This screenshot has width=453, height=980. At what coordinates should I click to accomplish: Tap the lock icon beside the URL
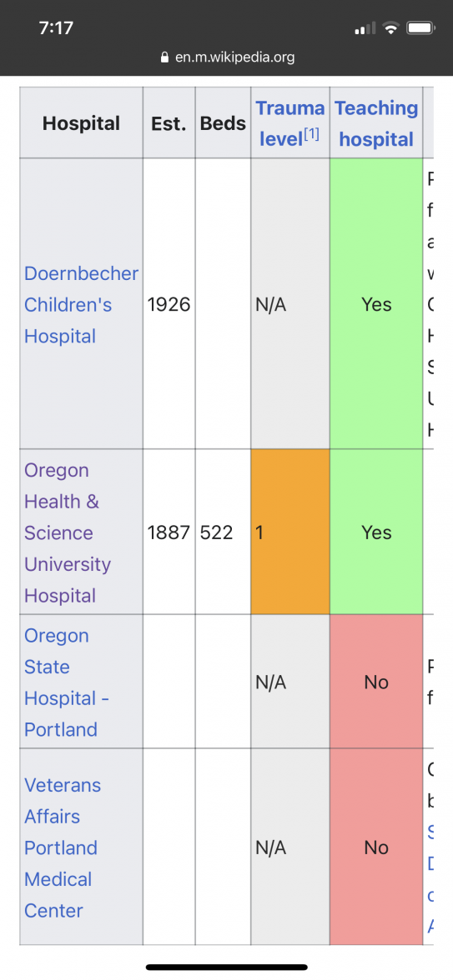point(165,57)
